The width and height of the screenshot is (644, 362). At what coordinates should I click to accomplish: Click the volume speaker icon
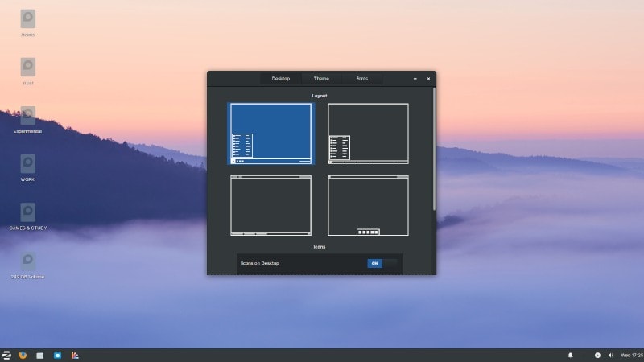[611, 356]
